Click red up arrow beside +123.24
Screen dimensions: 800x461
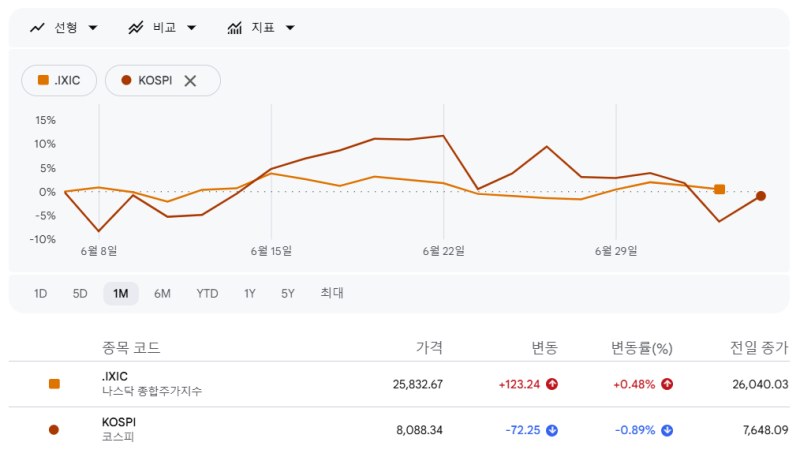(552, 384)
